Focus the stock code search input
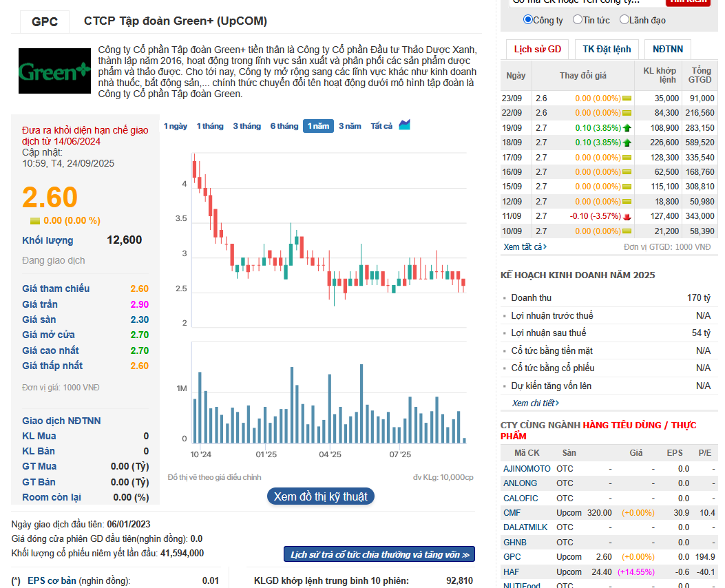Viewport: 725px width, 588px height. tap(585, 2)
